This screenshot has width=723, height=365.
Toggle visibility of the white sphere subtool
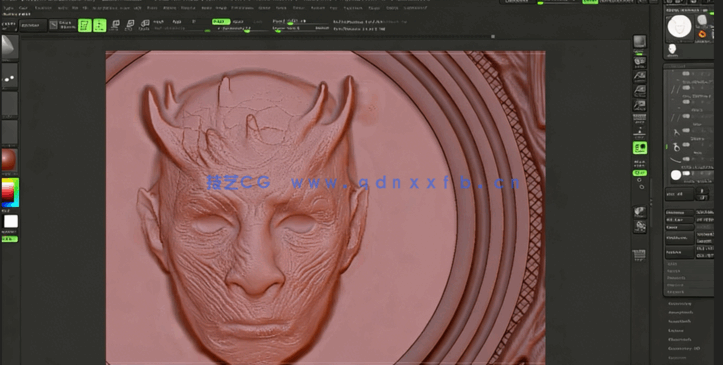click(x=687, y=173)
